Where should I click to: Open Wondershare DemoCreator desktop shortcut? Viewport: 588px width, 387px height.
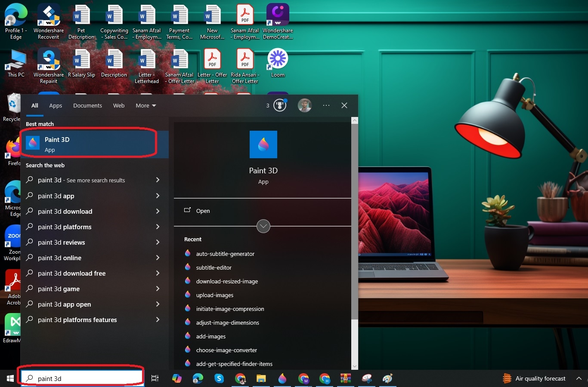click(x=278, y=21)
